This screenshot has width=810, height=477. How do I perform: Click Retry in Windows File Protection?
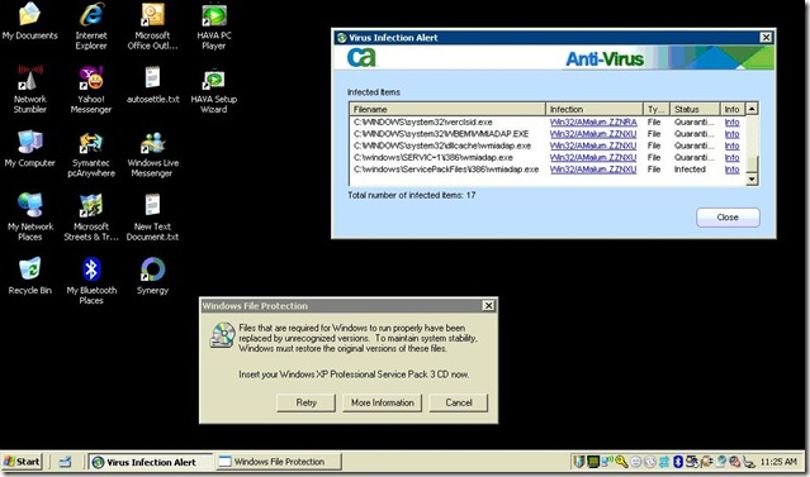pos(306,403)
